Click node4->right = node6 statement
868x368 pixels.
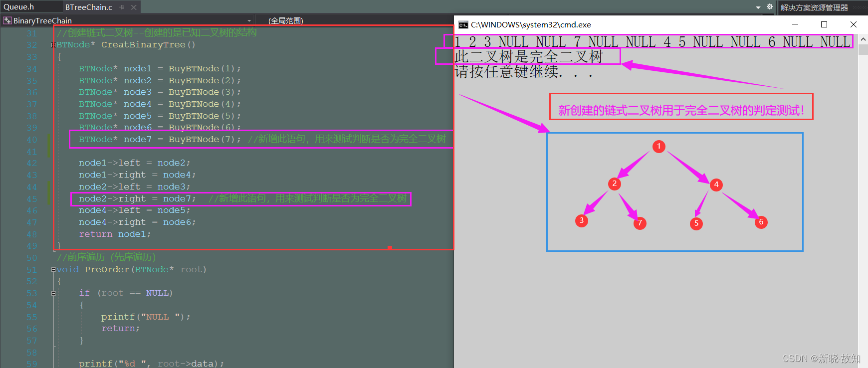tap(137, 222)
